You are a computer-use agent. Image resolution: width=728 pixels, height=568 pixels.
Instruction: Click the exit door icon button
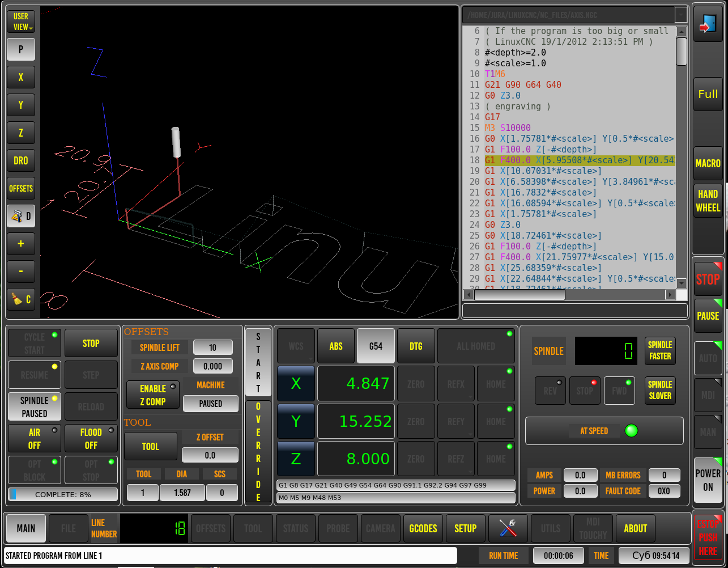708,24
